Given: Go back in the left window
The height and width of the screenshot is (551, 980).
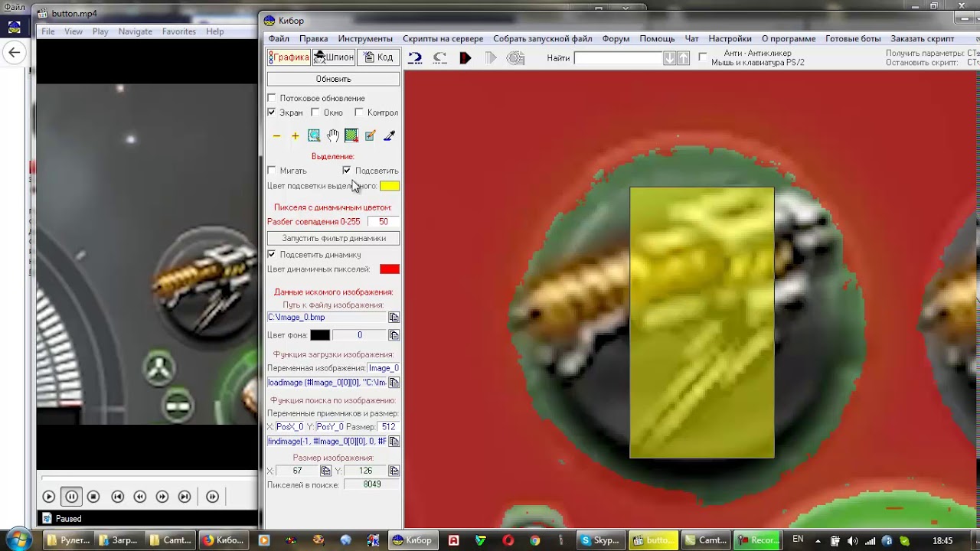Looking at the screenshot, I should [15, 52].
